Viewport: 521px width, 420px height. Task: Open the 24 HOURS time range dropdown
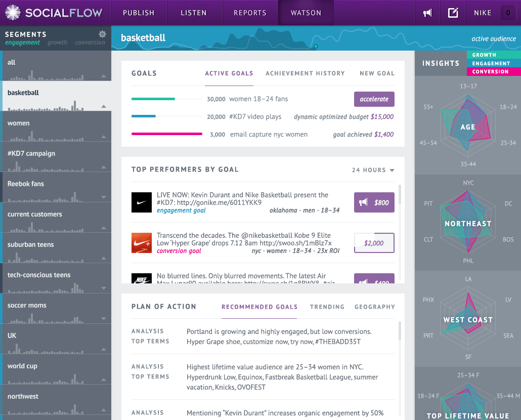(x=373, y=170)
